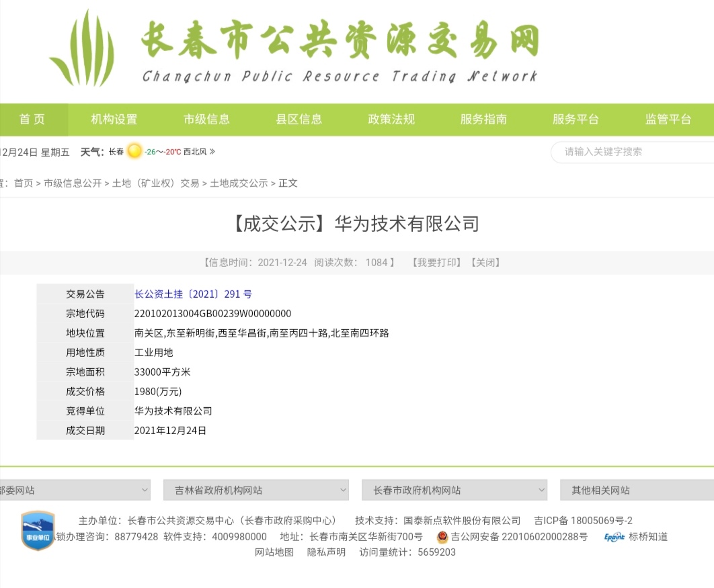
Task: Open 服务指南 navigation item
Action: point(483,120)
